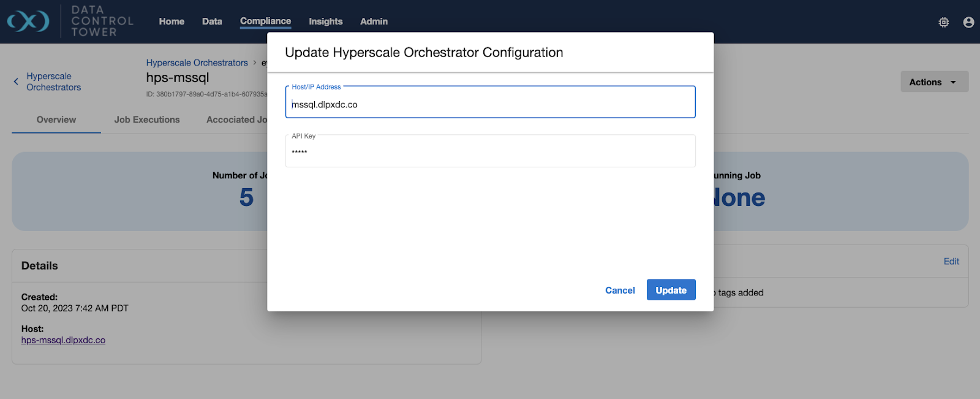Go to the Data menu

point(212,21)
